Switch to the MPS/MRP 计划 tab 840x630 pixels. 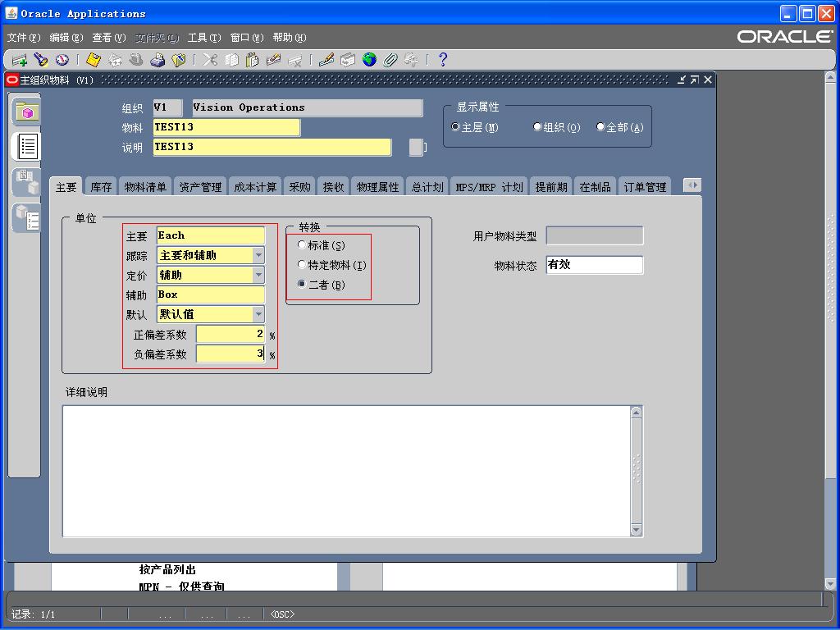pos(489,187)
